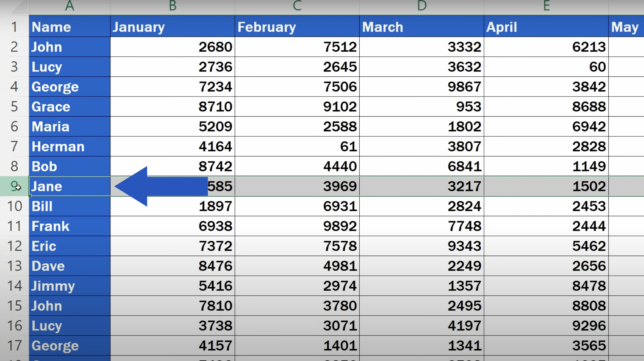Click column E header
Screen dimensions: 644x361
point(546,6)
